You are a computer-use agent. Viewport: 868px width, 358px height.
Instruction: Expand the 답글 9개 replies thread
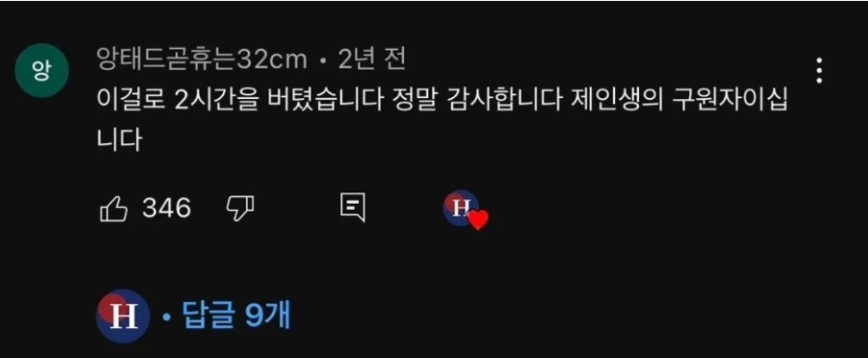(226, 317)
